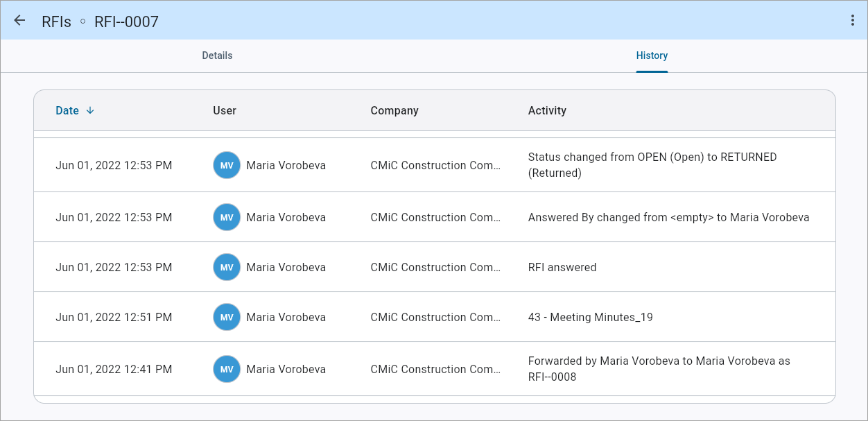This screenshot has height=421, width=868.
Task: Click the MV avatar on the Status changed row
Action: pyautogui.click(x=226, y=165)
